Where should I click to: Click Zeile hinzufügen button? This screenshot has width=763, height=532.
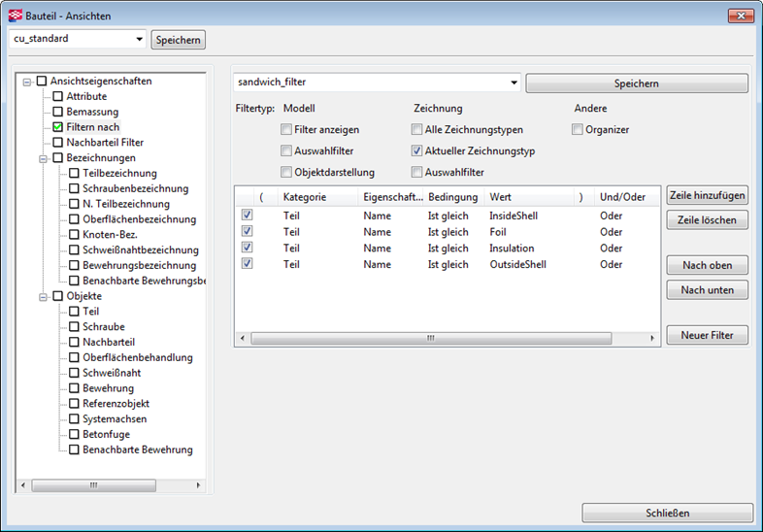pos(707,196)
